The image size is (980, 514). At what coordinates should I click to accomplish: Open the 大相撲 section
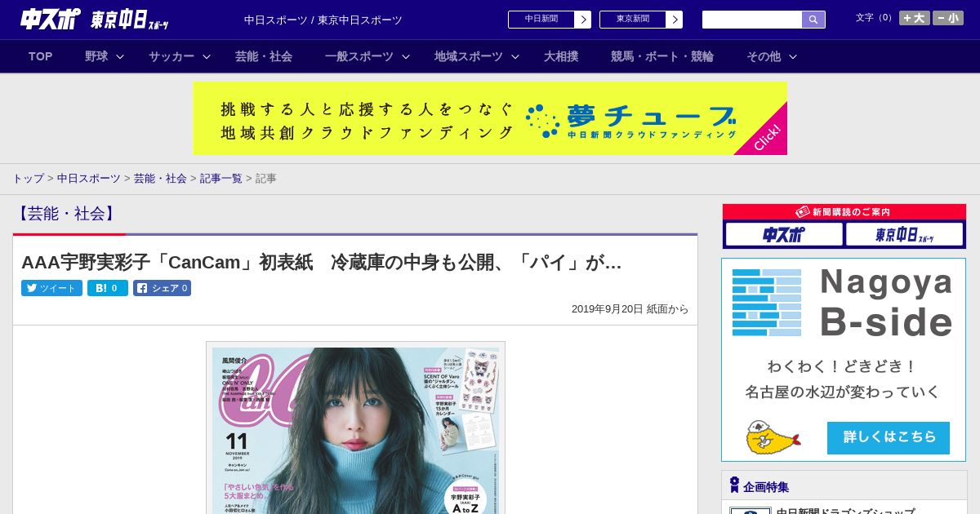click(x=561, y=56)
